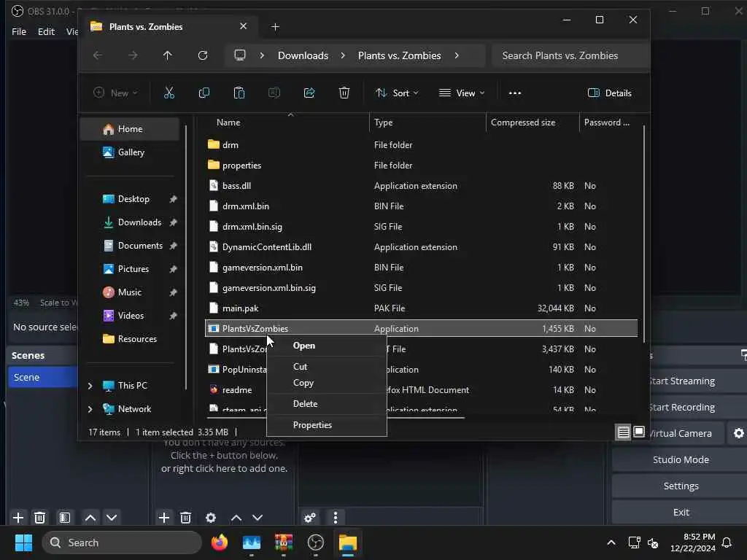Click the Search Plants vs. Zombies field

570,55
